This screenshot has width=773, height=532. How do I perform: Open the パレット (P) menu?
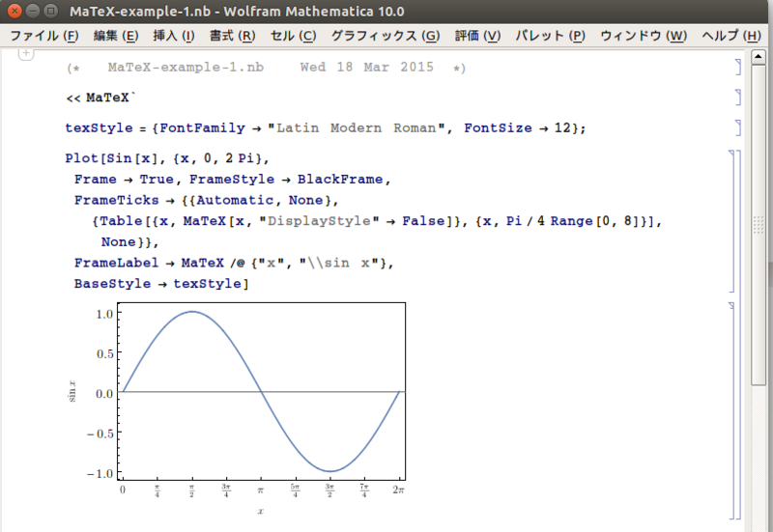[550, 36]
